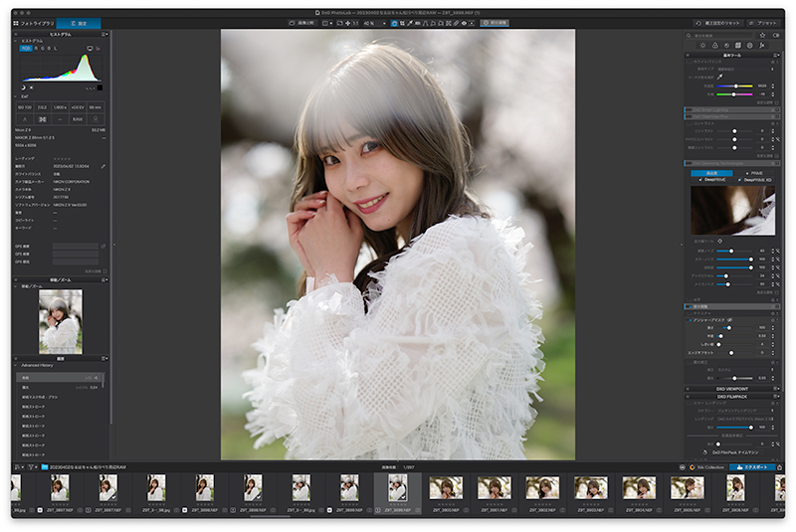Open the Color tab three-circles icon

714,45
